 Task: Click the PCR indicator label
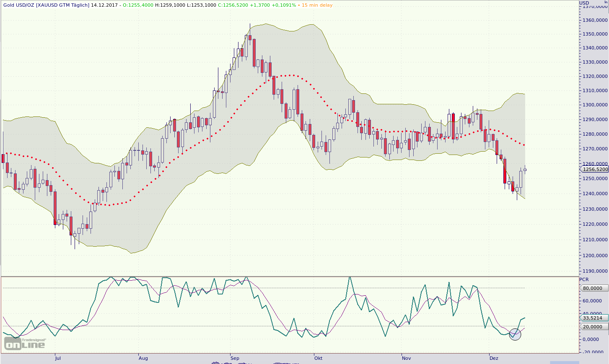coord(584,279)
